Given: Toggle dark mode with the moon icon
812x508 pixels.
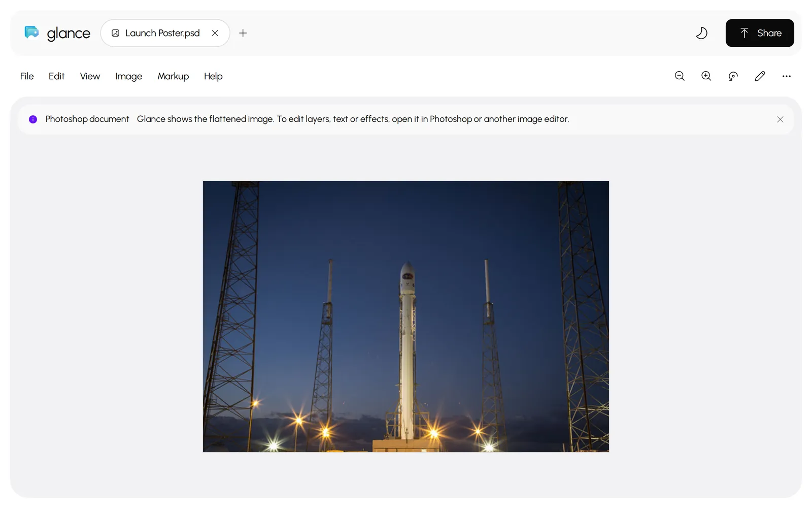Looking at the screenshot, I should pos(701,33).
